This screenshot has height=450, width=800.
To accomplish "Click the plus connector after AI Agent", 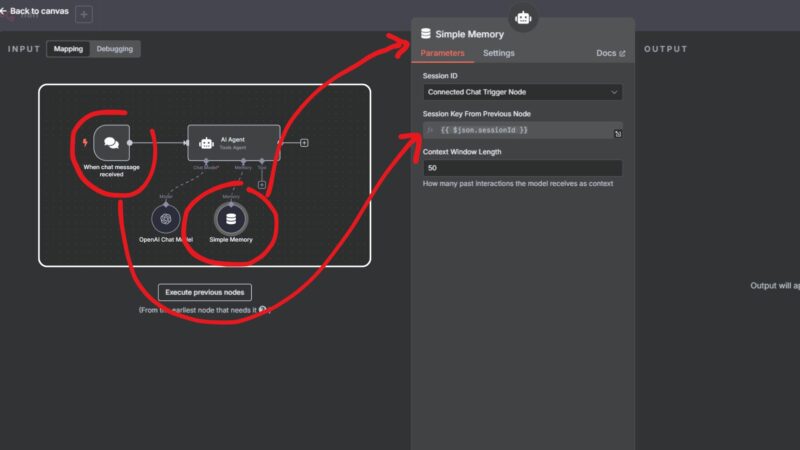I will click(304, 143).
